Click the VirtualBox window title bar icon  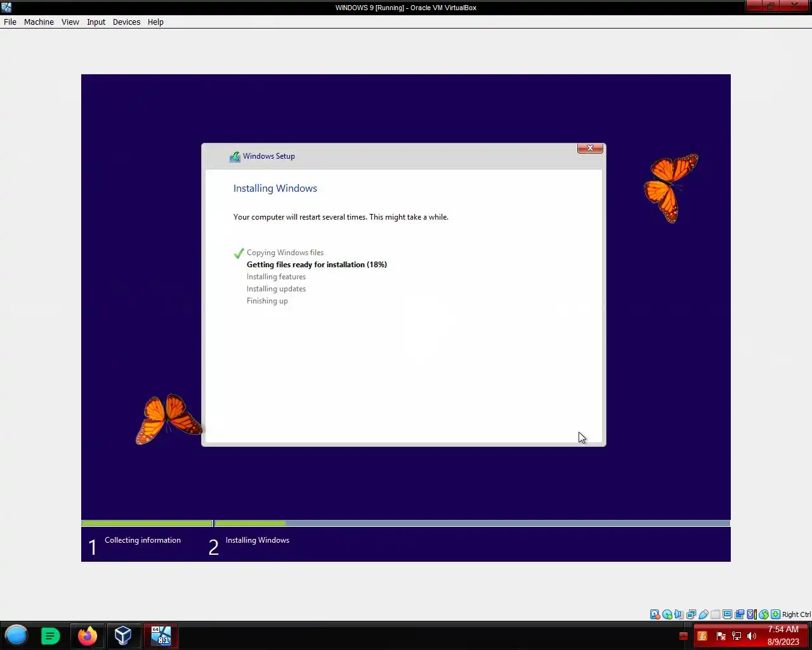[6, 8]
